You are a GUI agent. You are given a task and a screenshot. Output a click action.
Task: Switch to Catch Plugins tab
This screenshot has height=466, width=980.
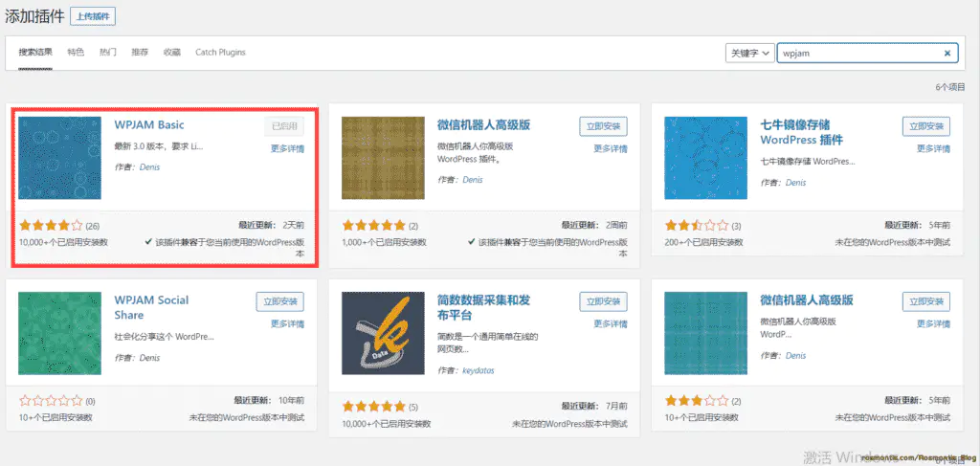(x=220, y=53)
